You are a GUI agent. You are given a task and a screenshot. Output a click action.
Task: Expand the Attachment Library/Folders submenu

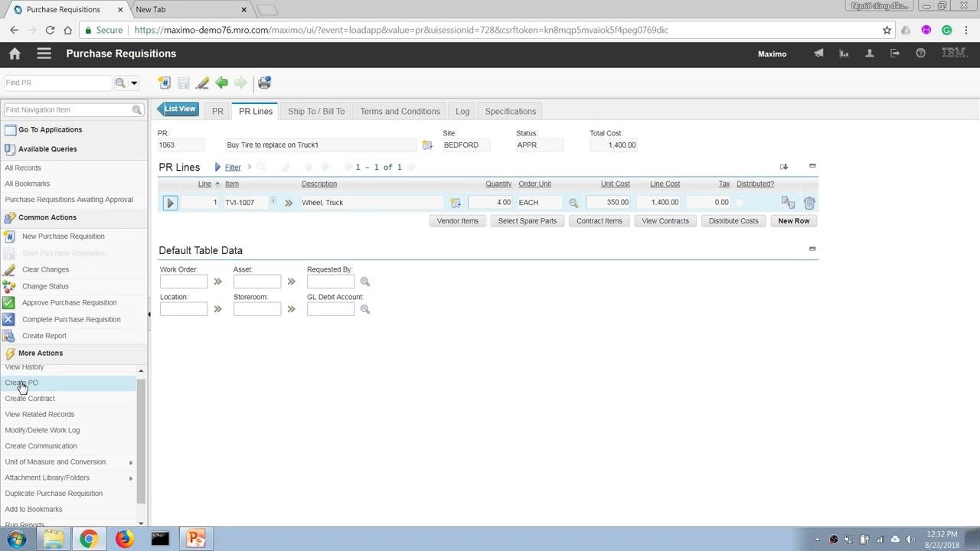click(x=131, y=478)
